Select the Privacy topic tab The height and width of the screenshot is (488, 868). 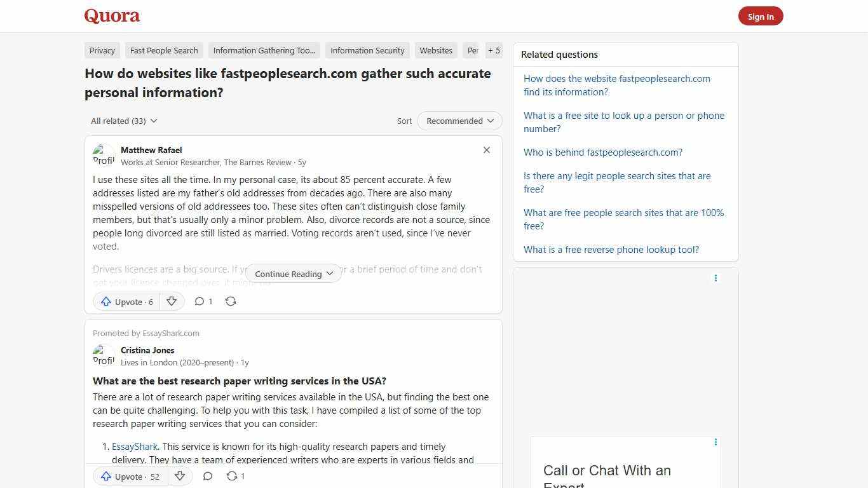click(x=102, y=50)
